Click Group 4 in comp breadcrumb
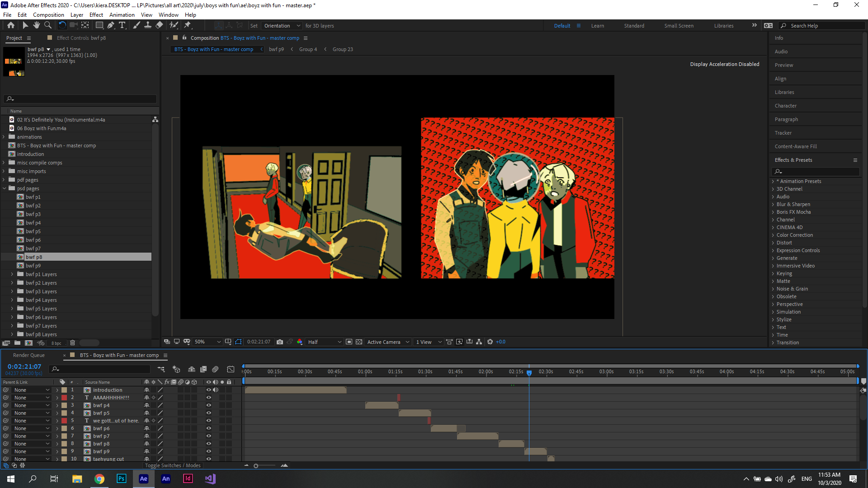868x488 pixels. pyautogui.click(x=308, y=49)
